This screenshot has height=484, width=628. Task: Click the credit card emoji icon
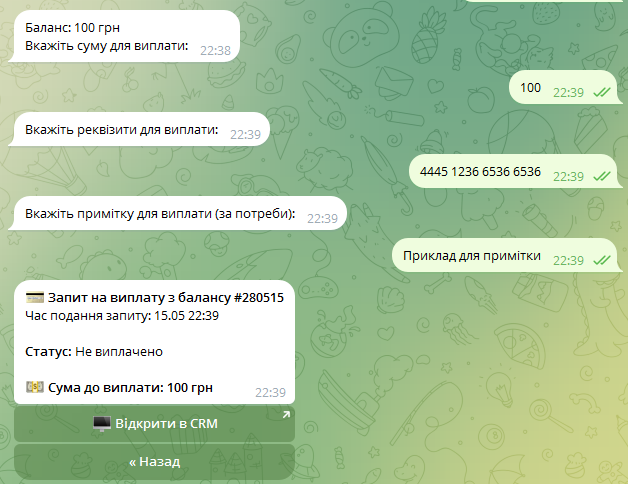(35, 297)
